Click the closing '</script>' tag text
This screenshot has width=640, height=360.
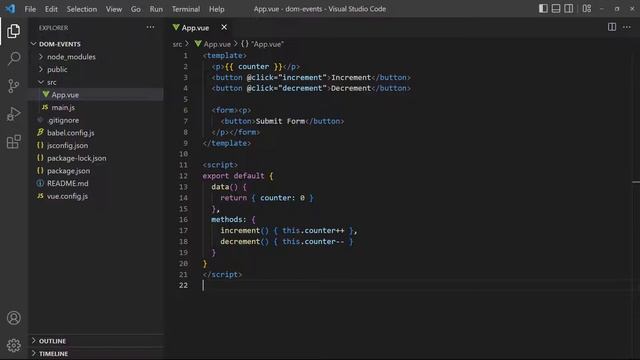222,275
